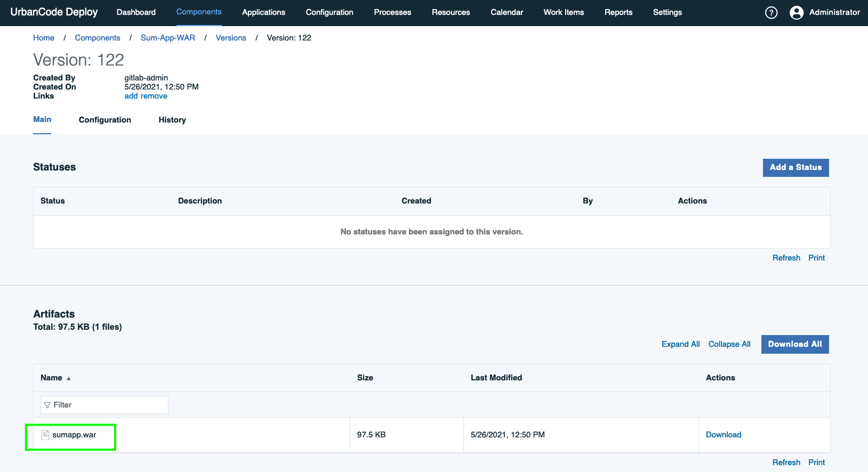868x472 pixels.
Task: Click the By column header
Action: tap(588, 201)
